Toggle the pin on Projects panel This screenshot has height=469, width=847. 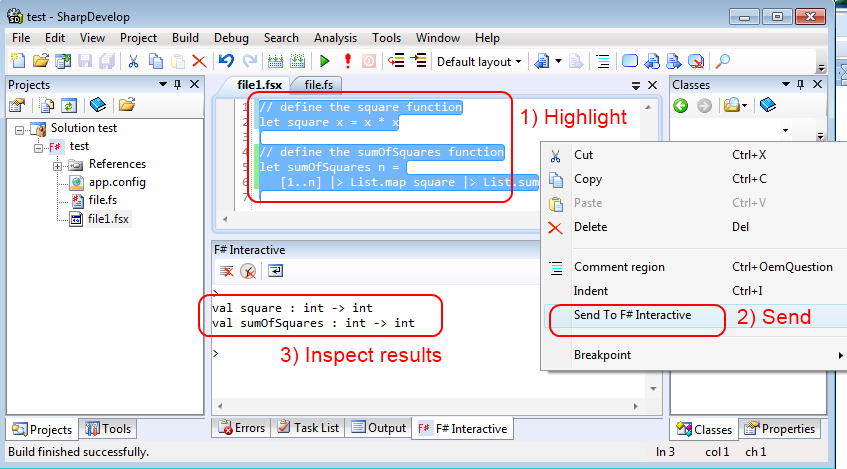[x=178, y=84]
